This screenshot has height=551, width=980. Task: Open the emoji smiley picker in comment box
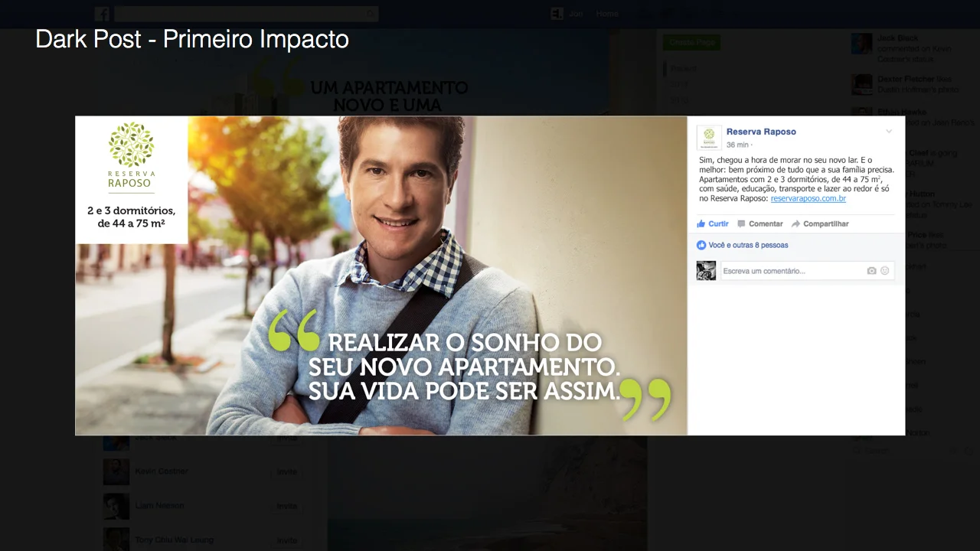click(885, 271)
